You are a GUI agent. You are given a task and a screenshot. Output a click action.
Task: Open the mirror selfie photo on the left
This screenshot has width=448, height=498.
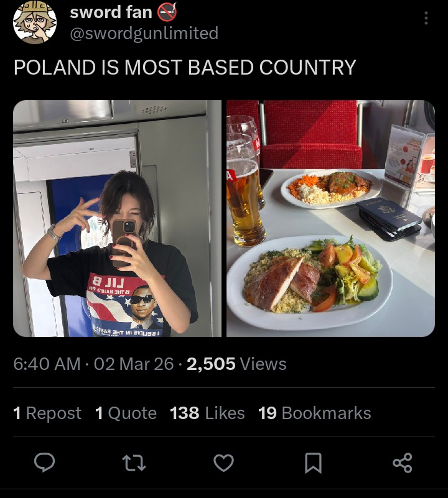tap(117, 218)
